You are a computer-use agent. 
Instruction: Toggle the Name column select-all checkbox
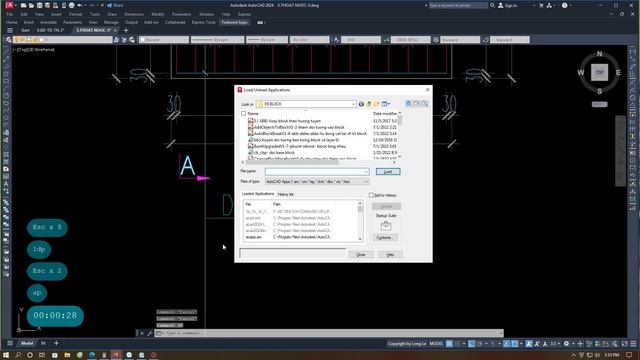coord(244,113)
